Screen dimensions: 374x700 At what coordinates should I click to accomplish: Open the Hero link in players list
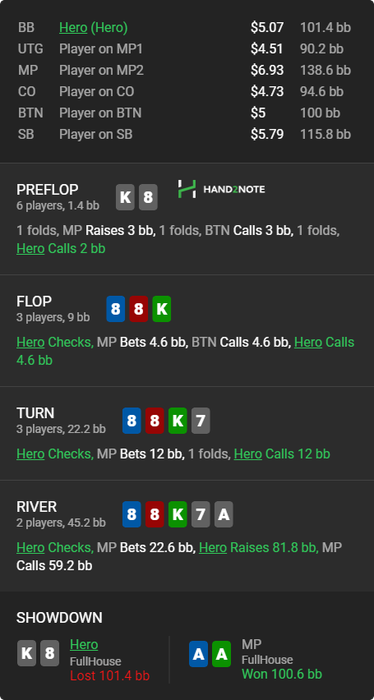pyautogui.click(x=73, y=28)
